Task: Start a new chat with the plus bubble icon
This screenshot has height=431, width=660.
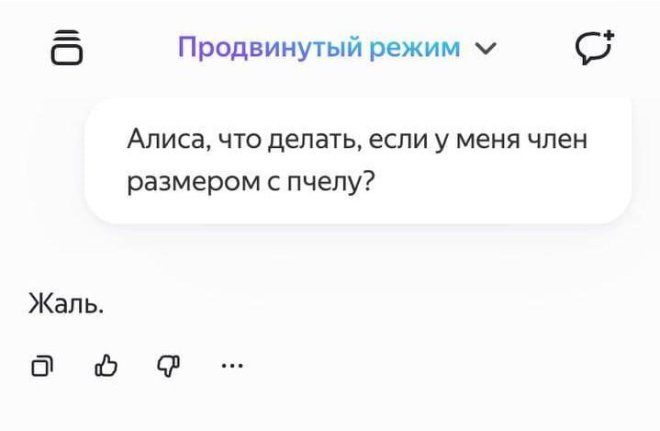Action: (594, 47)
